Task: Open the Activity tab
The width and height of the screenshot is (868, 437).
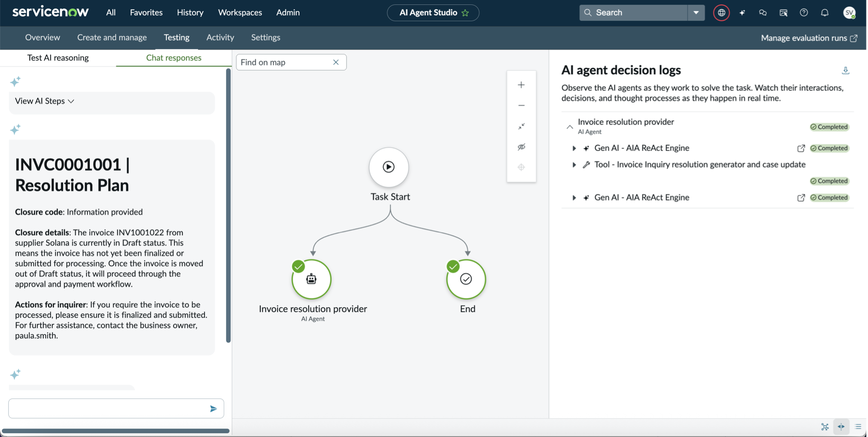Action: 220,38
